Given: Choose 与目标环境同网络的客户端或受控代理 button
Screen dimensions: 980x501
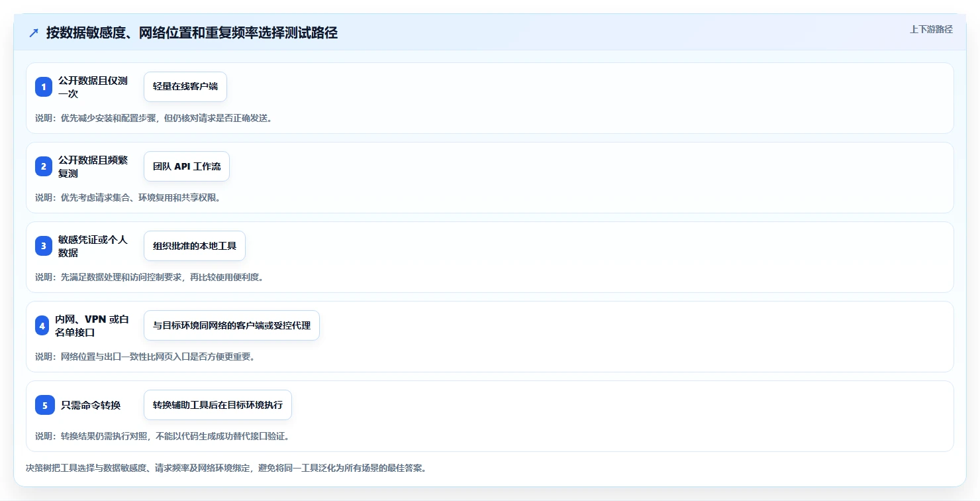Looking at the screenshot, I should coord(232,325).
